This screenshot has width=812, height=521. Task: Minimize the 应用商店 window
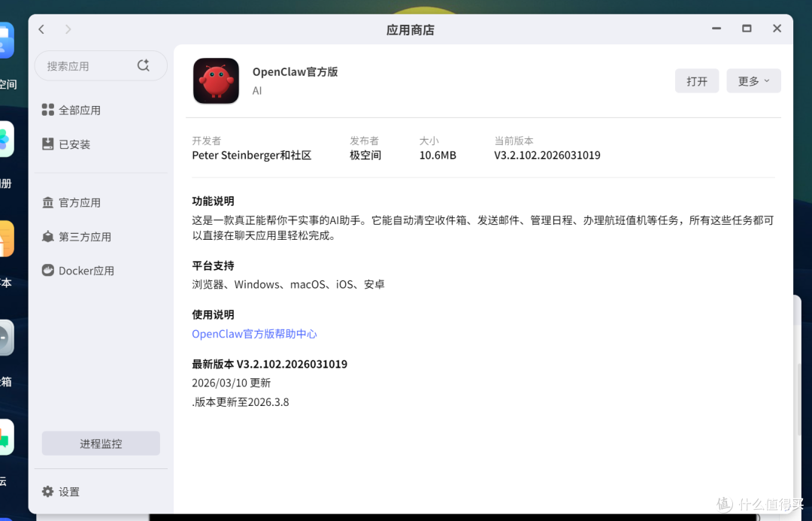717,29
